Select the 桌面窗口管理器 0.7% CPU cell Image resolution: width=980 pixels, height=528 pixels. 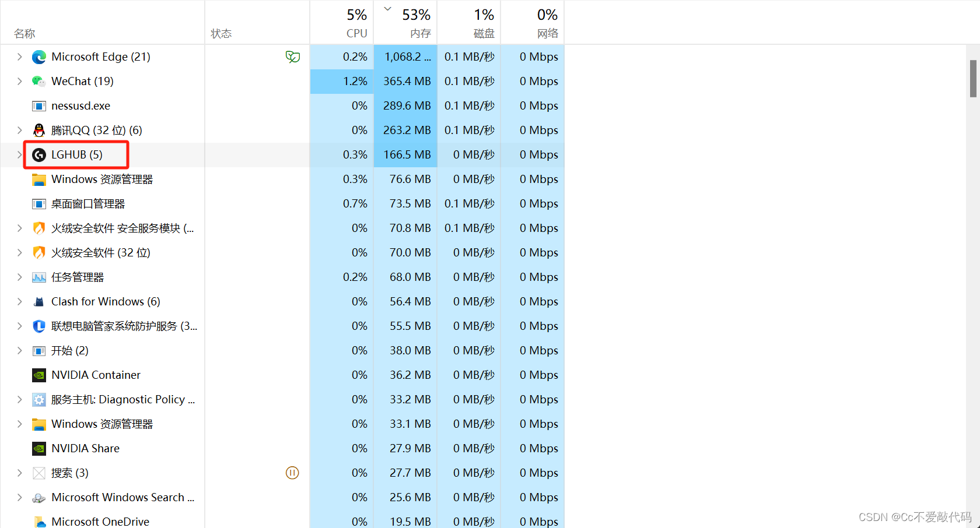[x=342, y=204]
